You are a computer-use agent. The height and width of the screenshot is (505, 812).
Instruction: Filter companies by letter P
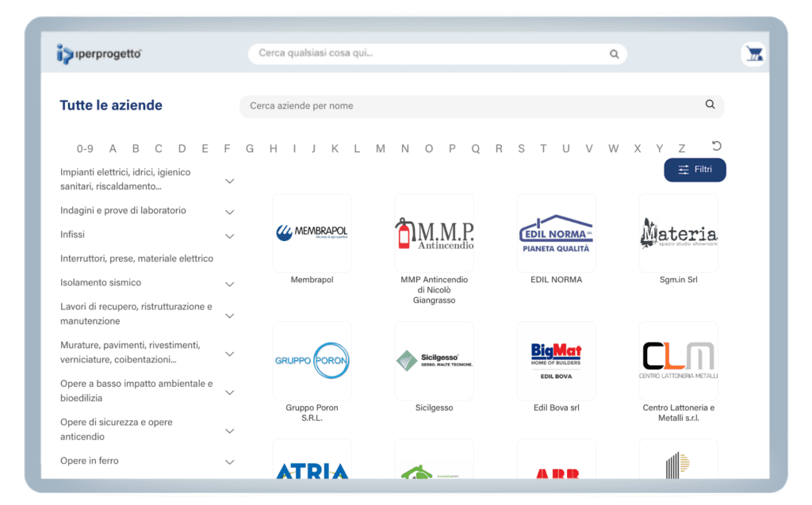(452, 149)
